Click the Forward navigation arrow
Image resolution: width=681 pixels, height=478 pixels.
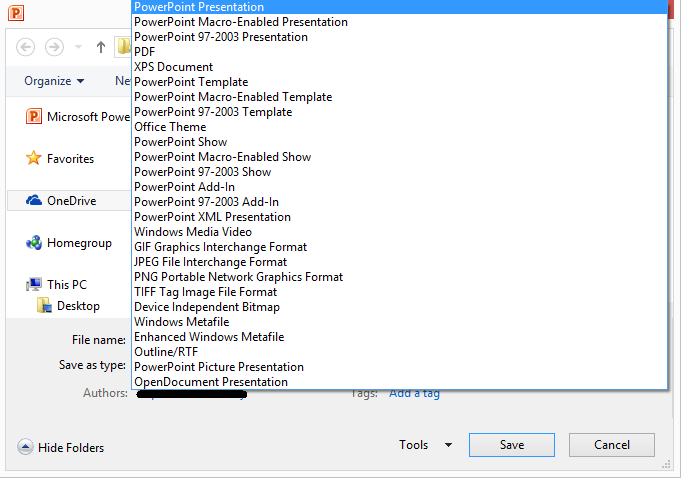click(54, 47)
